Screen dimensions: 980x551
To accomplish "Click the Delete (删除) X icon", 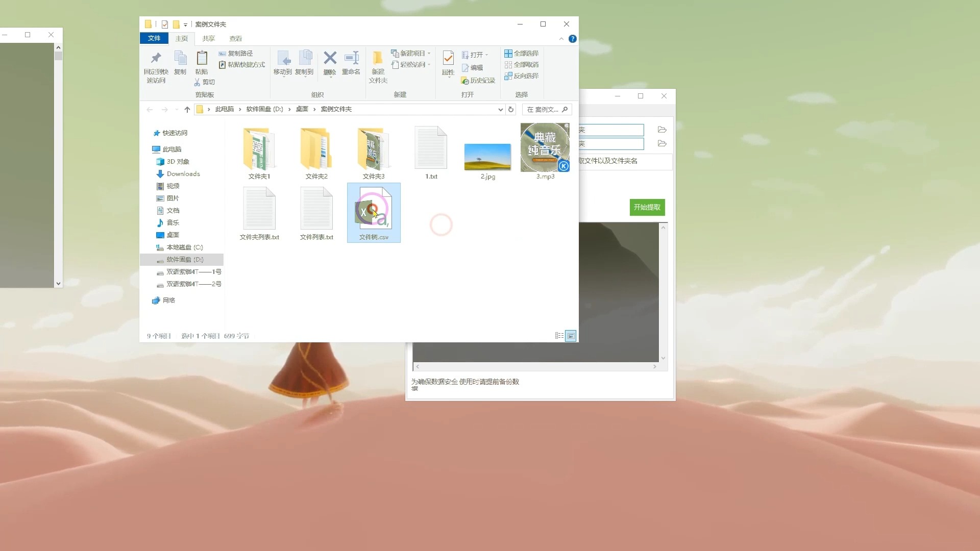I will 330,58.
